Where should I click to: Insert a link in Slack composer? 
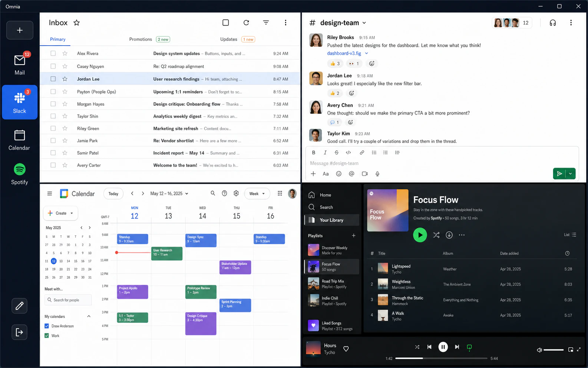coord(362,152)
